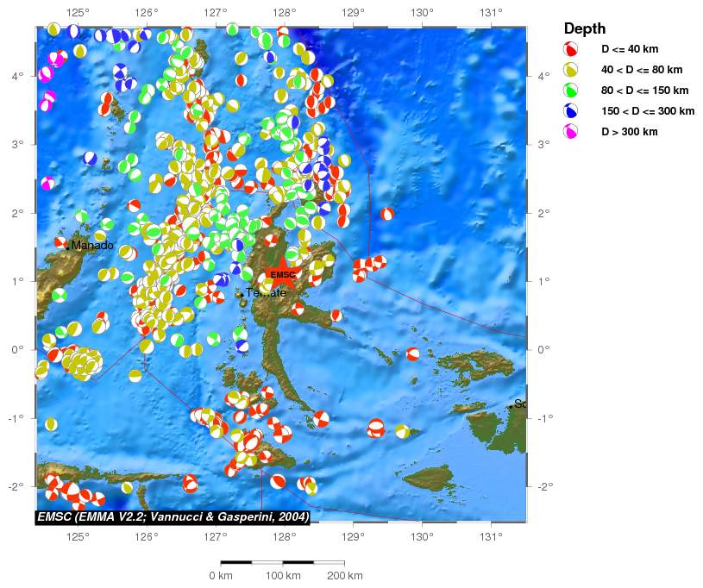Click the isolated red beachball near 130° east on the equator
Viewport: 703px width, 588px height.
pyautogui.click(x=413, y=353)
